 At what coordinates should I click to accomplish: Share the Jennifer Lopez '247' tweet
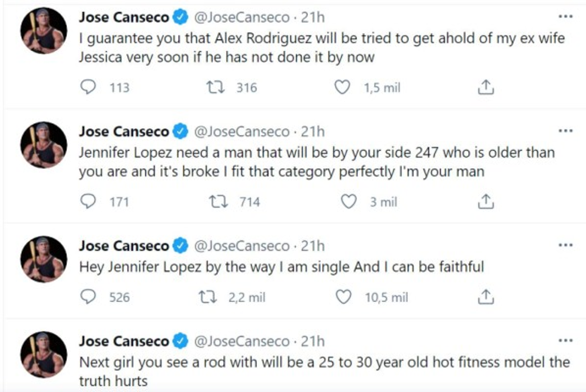(487, 201)
